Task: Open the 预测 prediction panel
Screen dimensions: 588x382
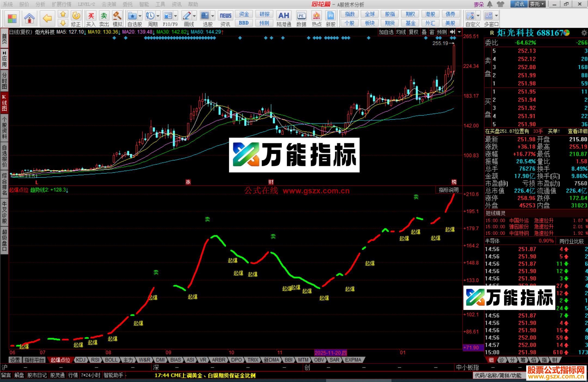Action: point(264,23)
